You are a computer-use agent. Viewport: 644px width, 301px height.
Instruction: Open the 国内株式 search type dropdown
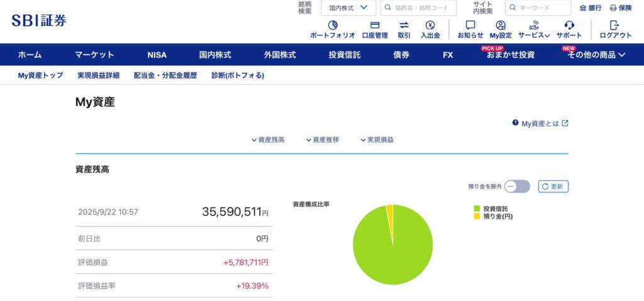(348, 8)
